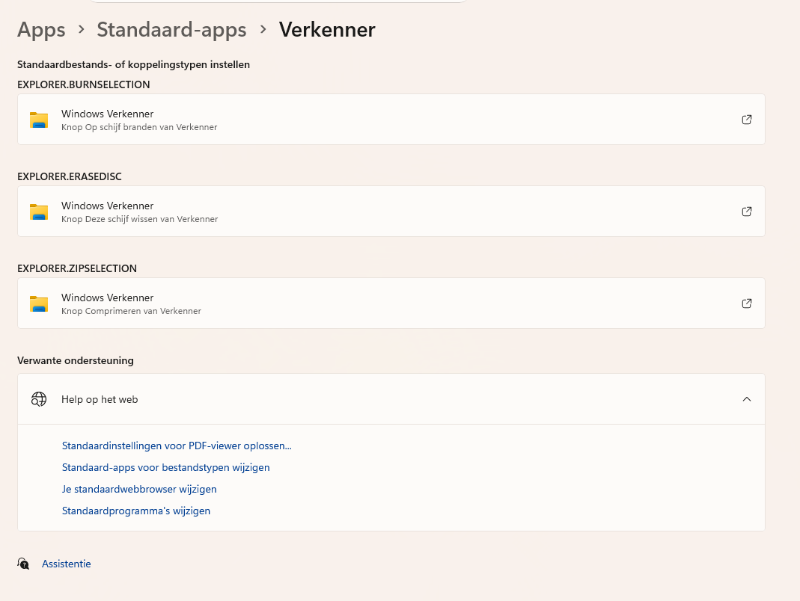800x601 pixels.
Task: Select Knop Deze schijf wissen entry
Action: pos(391,211)
